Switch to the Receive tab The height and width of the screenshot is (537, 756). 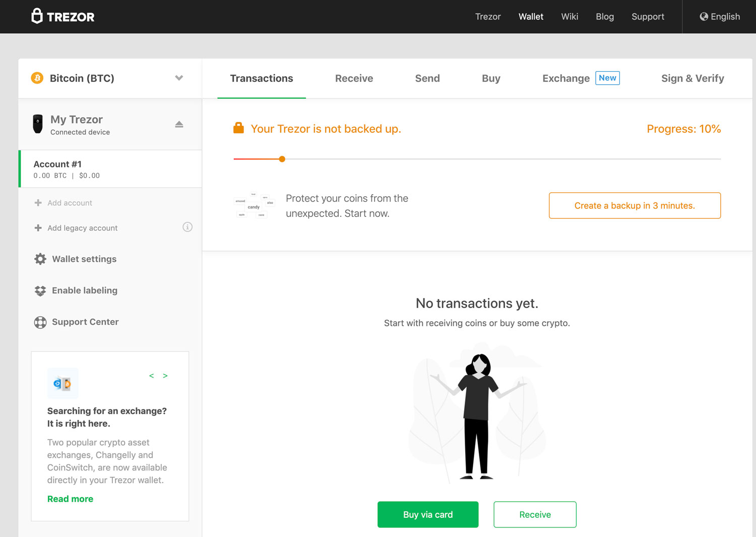click(354, 78)
